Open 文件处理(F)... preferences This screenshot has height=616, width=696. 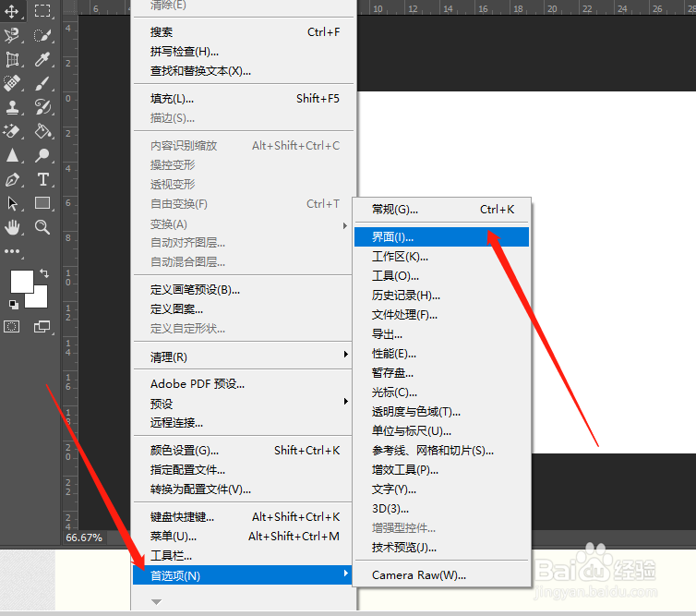pyautogui.click(x=441, y=315)
